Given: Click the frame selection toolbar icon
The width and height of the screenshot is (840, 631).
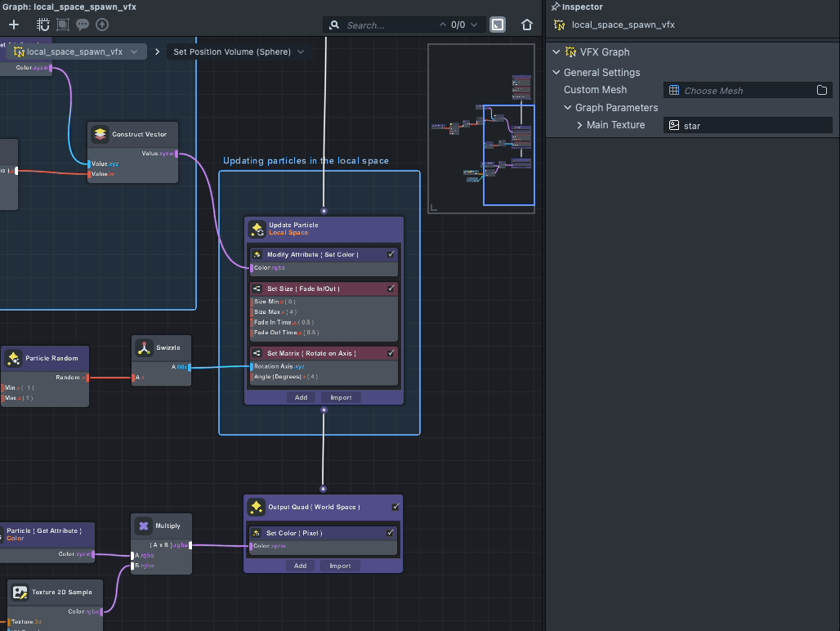Looking at the screenshot, I should click(x=63, y=25).
